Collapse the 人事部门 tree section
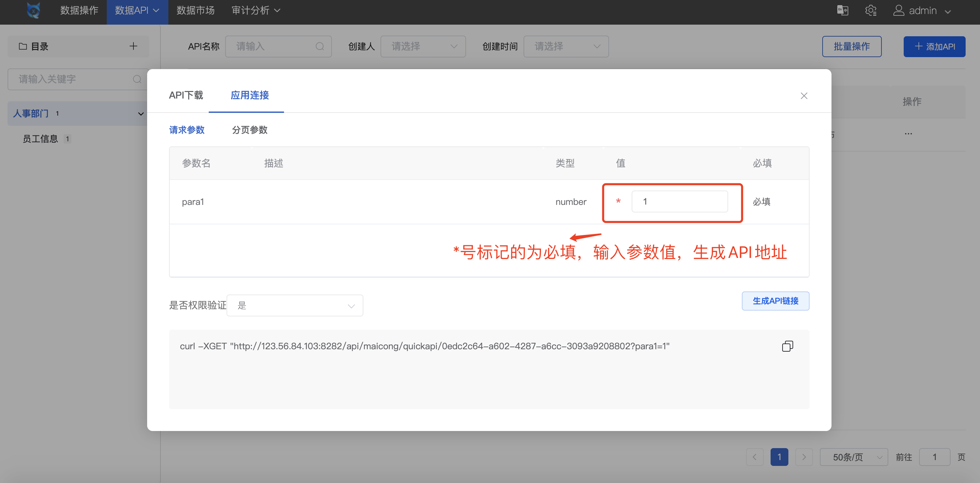This screenshot has height=483, width=980. pyautogui.click(x=140, y=113)
